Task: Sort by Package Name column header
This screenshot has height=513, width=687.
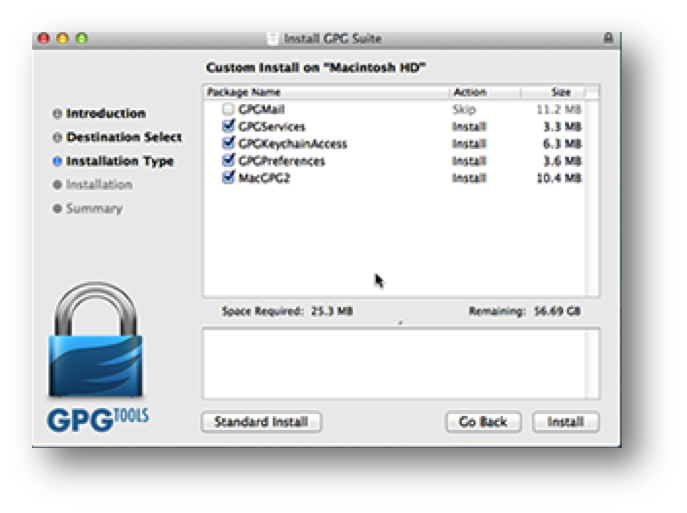Action: coord(326,92)
